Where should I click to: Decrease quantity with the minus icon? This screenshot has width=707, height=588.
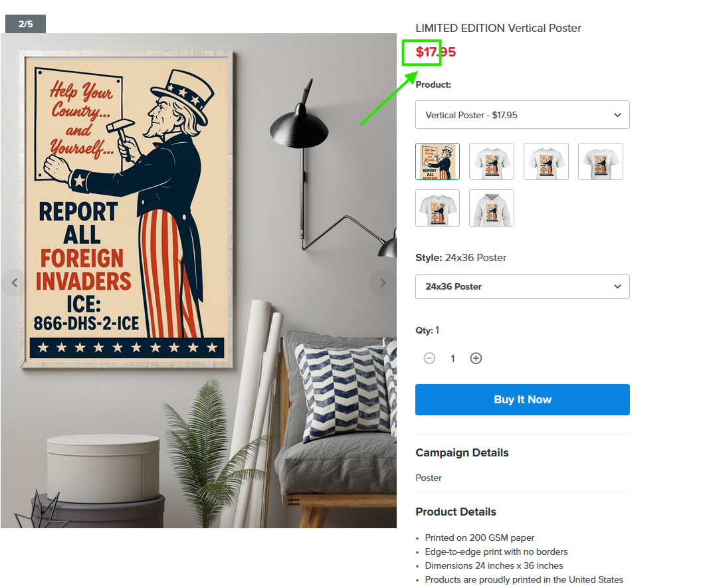[429, 359]
